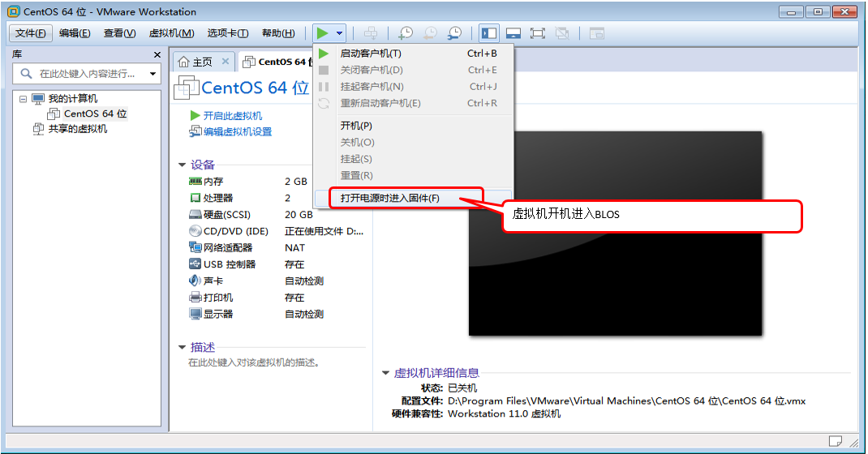This screenshot has height=454, width=868.
Task: Select 启动客户机(T) menu entry
Action: [x=414, y=54]
